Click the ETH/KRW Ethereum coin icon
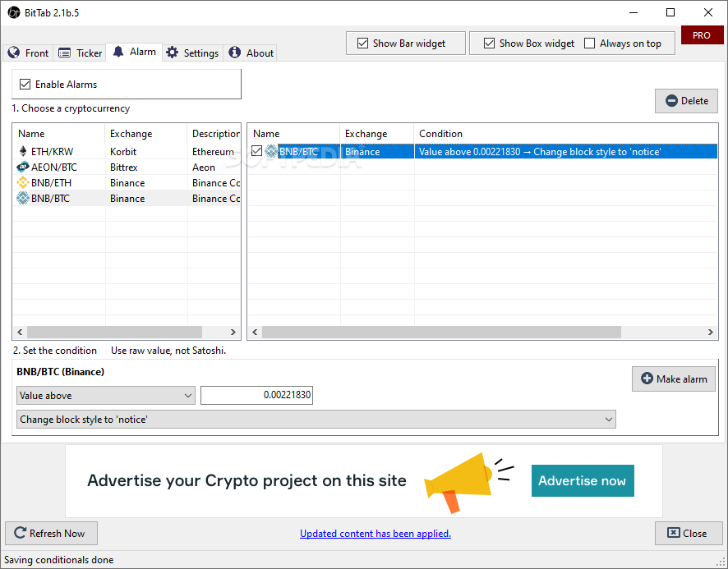 (23, 151)
